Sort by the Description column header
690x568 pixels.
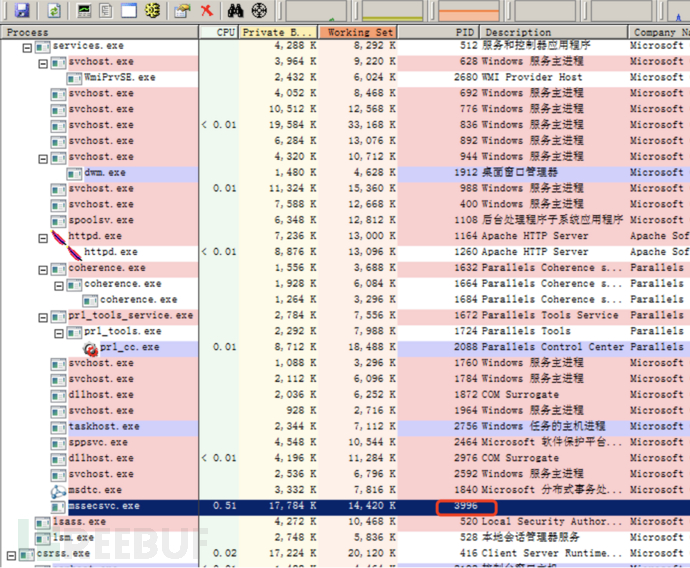[x=554, y=32]
